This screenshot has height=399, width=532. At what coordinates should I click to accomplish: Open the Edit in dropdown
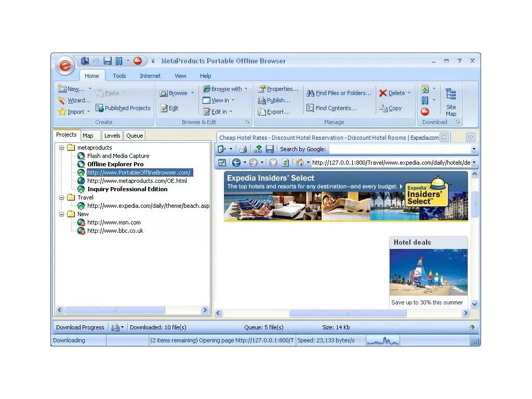(x=218, y=111)
